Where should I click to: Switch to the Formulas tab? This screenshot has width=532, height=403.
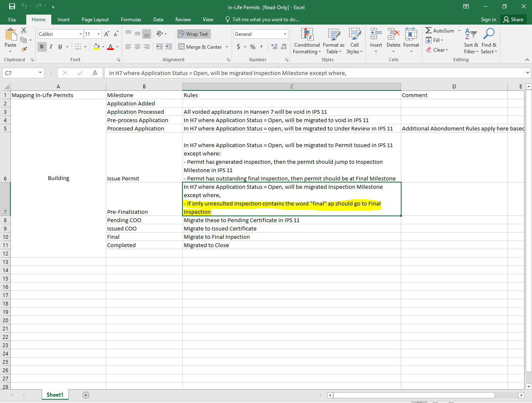pyautogui.click(x=131, y=20)
